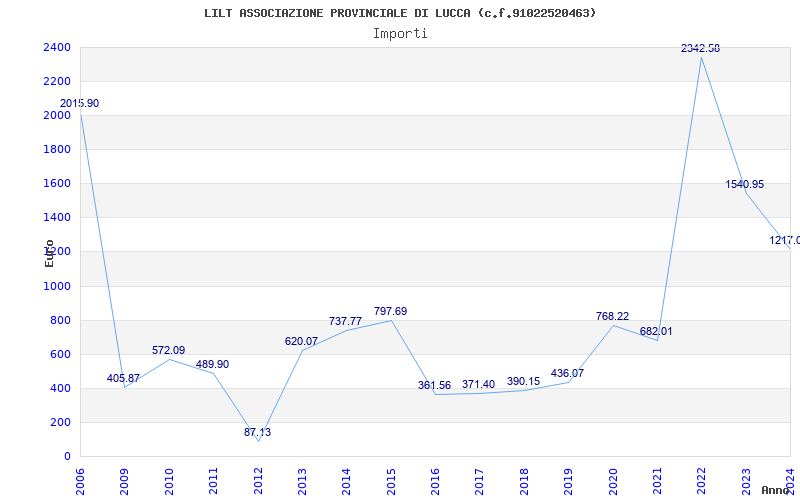Select the y-axis tick 600
Screen dimensions: 800x500
pyautogui.click(x=60, y=355)
